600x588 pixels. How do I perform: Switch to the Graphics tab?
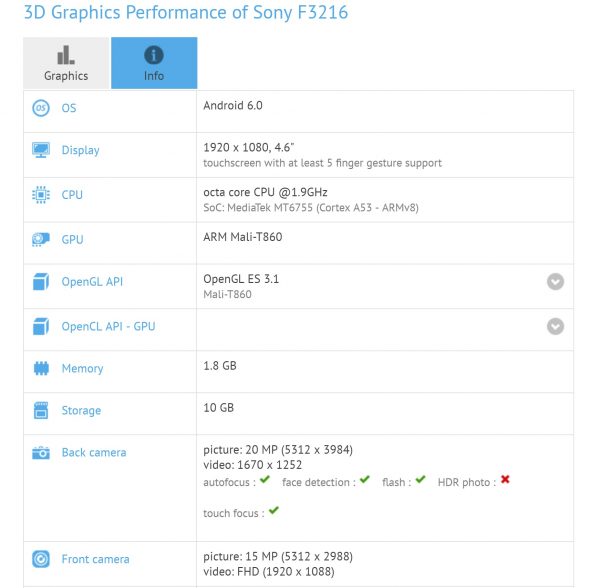tap(66, 63)
